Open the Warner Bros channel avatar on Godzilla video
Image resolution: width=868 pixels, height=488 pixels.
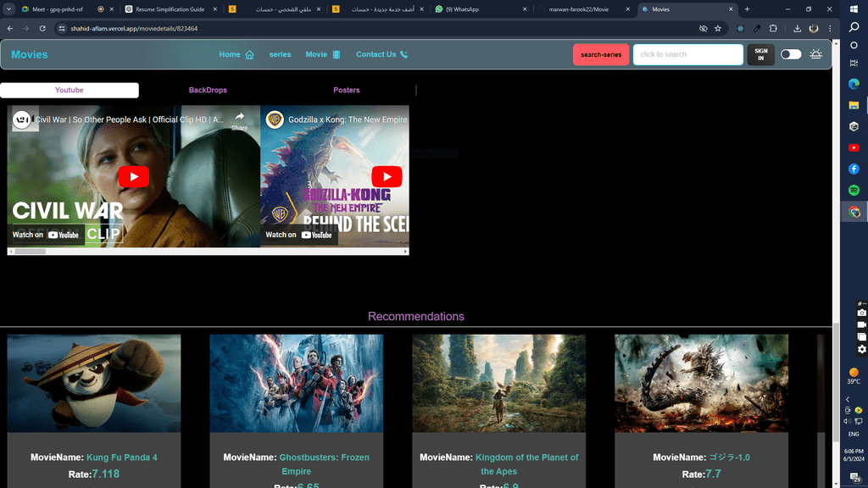(x=275, y=119)
